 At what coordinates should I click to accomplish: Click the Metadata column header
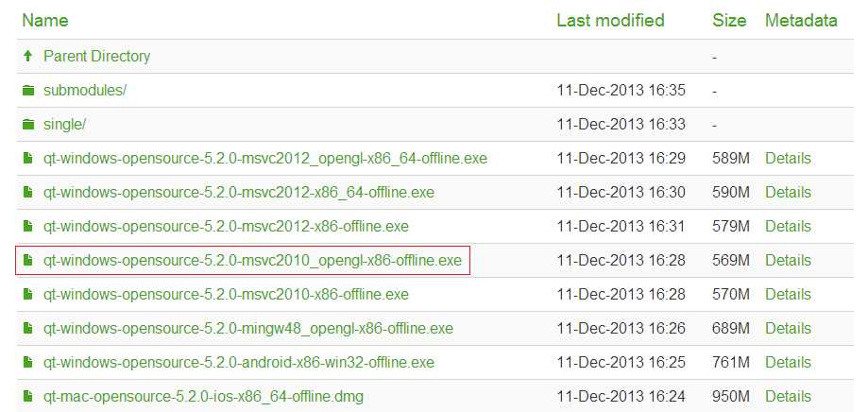tap(801, 21)
